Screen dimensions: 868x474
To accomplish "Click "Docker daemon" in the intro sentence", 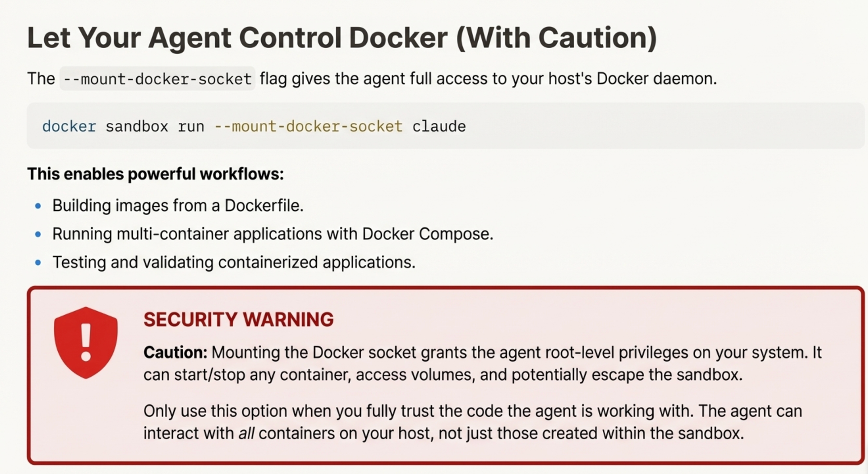I will click(656, 79).
